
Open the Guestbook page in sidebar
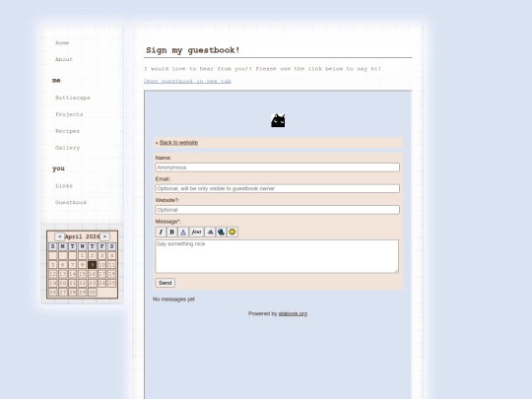[x=71, y=203]
